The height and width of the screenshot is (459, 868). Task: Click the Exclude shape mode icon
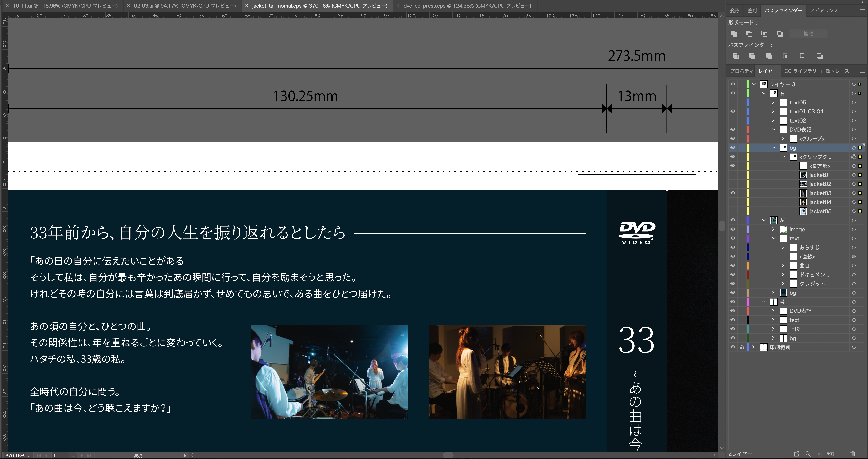(780, 34)
